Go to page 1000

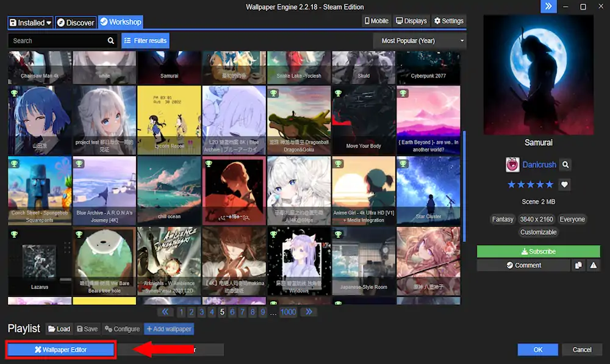pos(288,312)
